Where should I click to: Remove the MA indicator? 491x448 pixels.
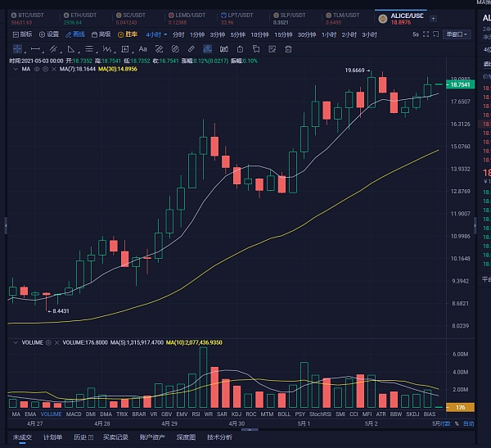point(54,69)
